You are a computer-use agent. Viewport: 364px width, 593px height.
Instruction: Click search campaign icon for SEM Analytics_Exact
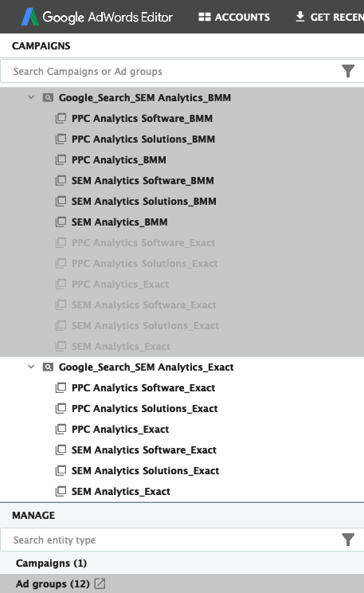[48, 367]
